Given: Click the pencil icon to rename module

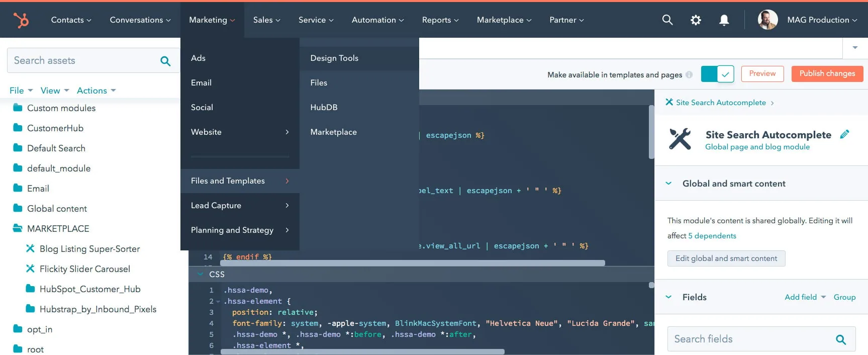Looking at the screenshot, I should pyautogui.click(x=844, y=134).
